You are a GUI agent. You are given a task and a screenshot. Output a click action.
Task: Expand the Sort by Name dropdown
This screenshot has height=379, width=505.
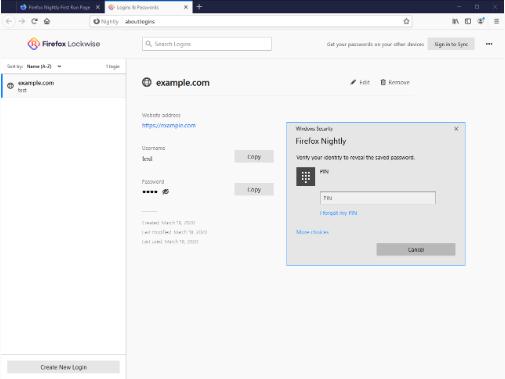click(x=44, y=66)
